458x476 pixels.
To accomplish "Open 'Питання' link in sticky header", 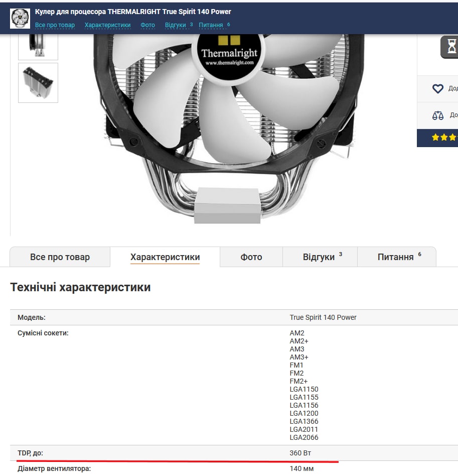I will tap(211, 25).
